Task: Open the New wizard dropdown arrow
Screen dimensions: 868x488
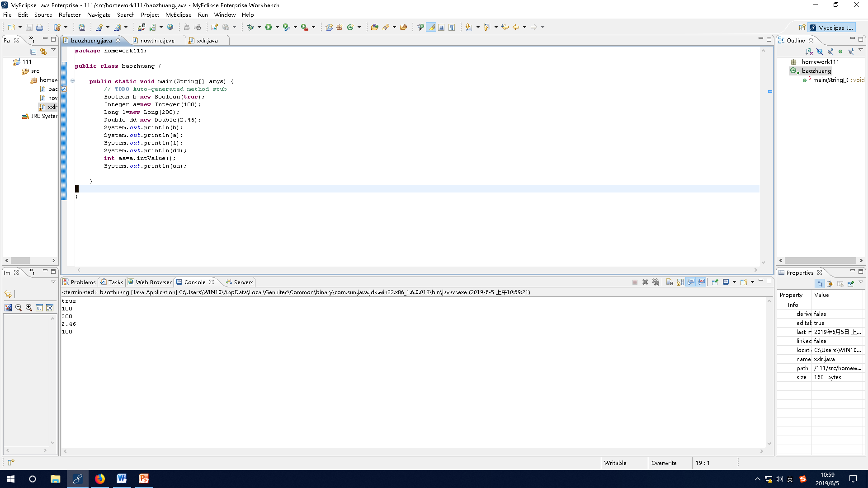Action: (20, 27)
